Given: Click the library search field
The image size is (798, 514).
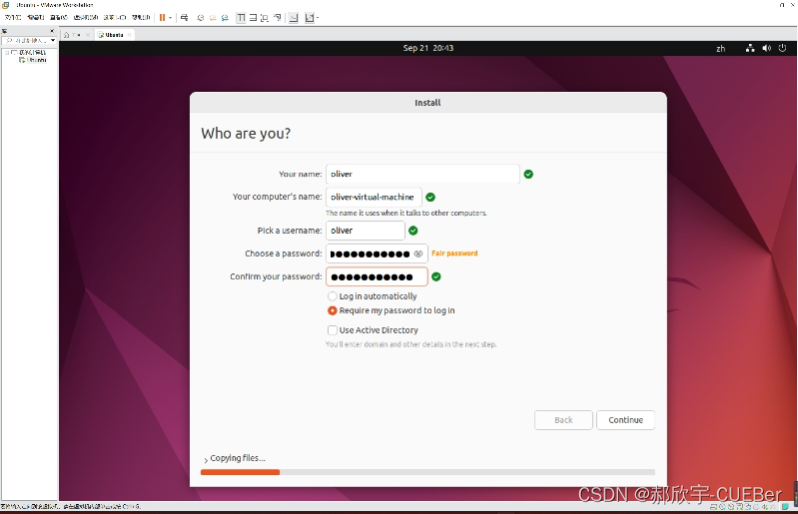Looking at the screenshot, I should click(x=27, y=40).
